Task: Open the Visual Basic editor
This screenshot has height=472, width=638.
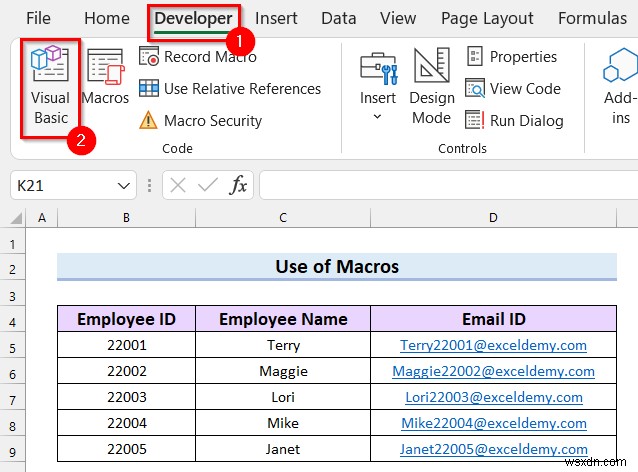Action: click(50, 86)
